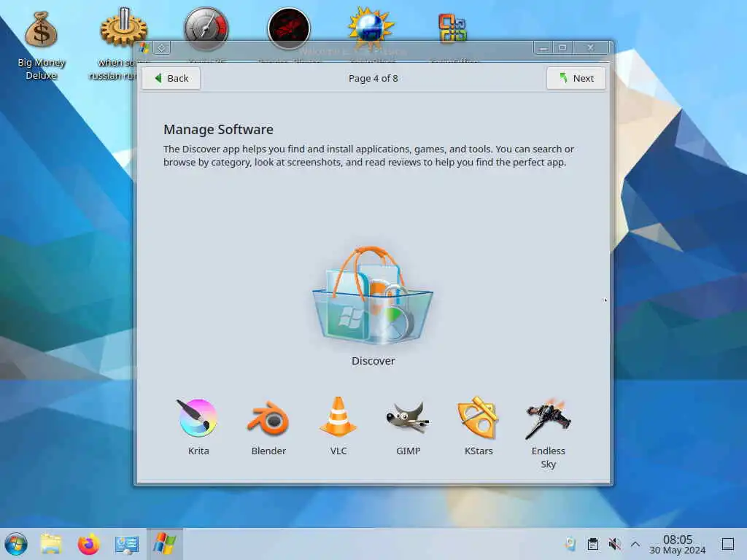The height and width of the screenshot is (560, 747).
Task: Open the colored squares office desktop icon
Action: click(x=452, y=28)
